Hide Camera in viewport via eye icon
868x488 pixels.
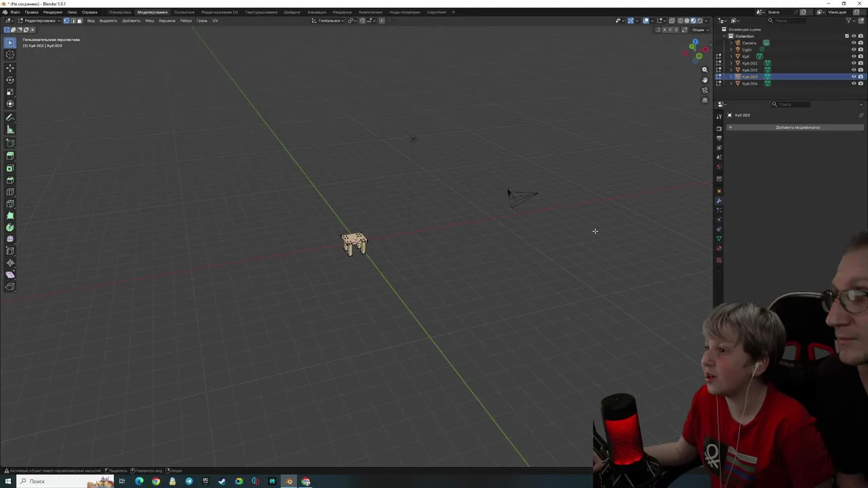[854, 43]
